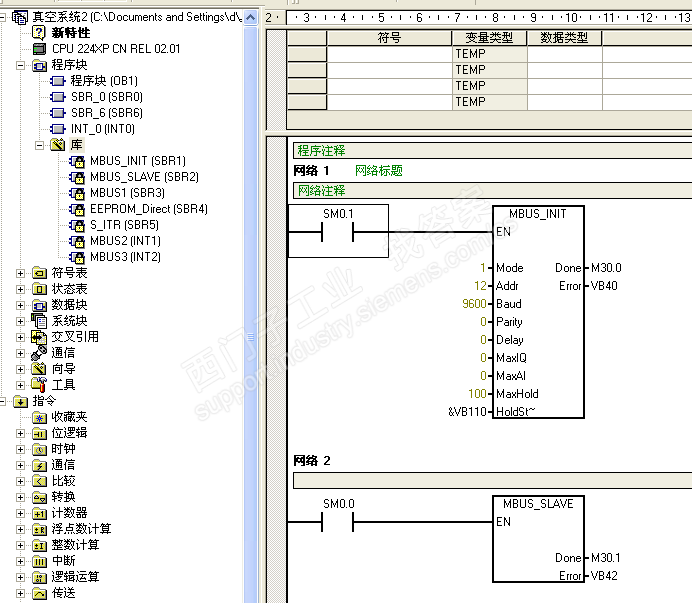Select the SBR_0 (SBR0) block icon
The height and width of the screenshot is (603, 692).
58,97
